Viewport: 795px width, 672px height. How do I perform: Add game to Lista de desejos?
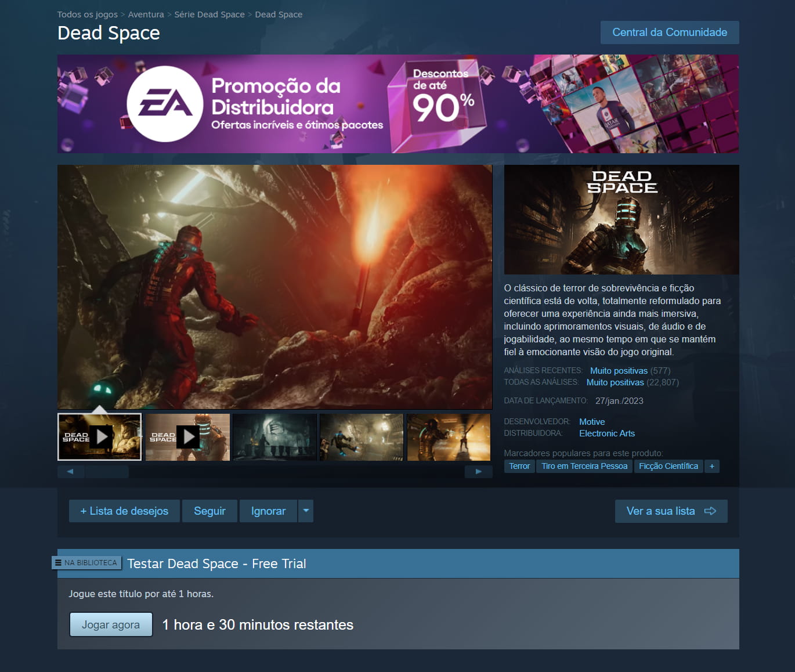[x=124, y=511]
